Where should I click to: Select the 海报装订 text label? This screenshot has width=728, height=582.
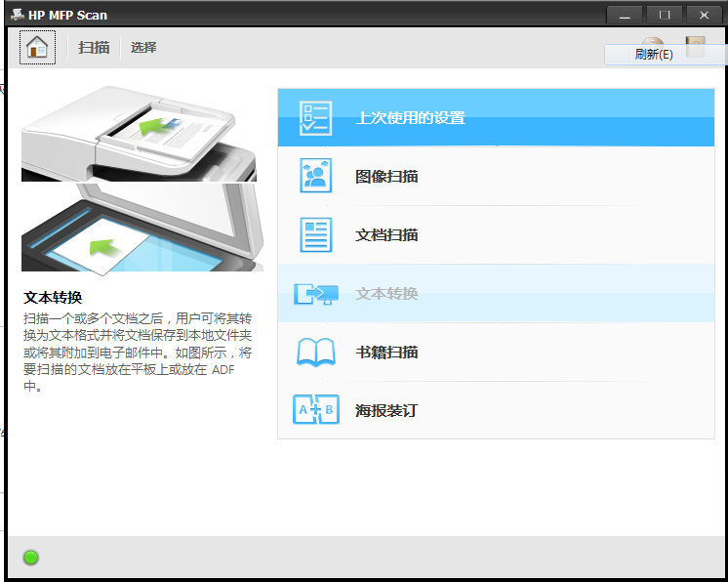pos(386,411)
